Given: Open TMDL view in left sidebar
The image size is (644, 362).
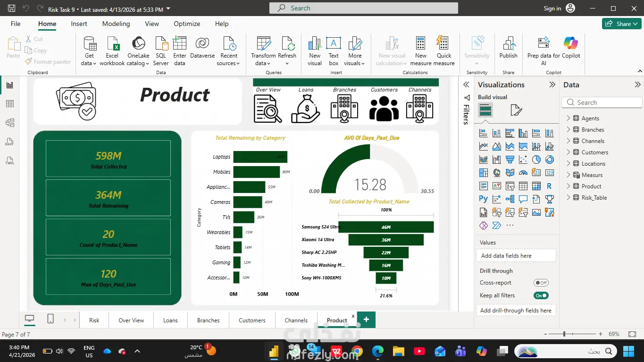Looking at the screenshot, I should (x=9, y=160).
